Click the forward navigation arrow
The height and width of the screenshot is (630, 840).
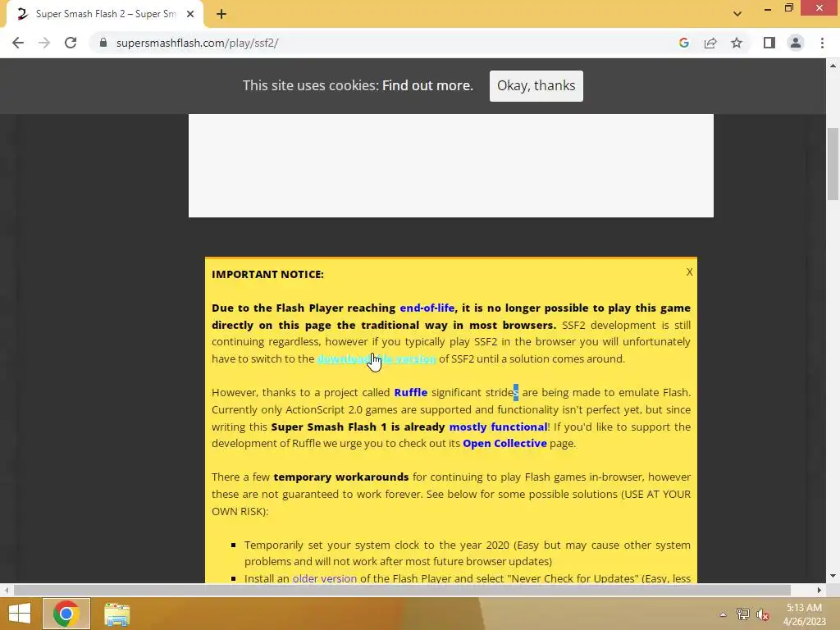click(x=44, y=43)
